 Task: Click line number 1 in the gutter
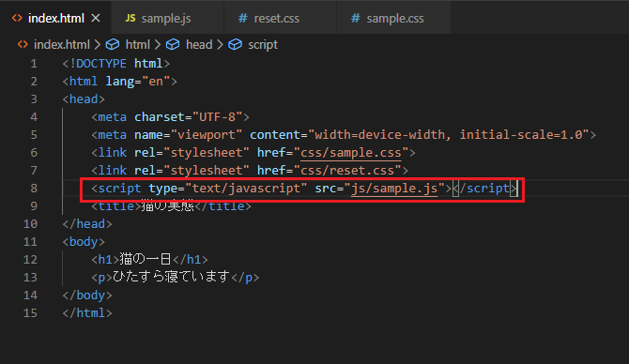pyautogui.click(x=34, y=64)
